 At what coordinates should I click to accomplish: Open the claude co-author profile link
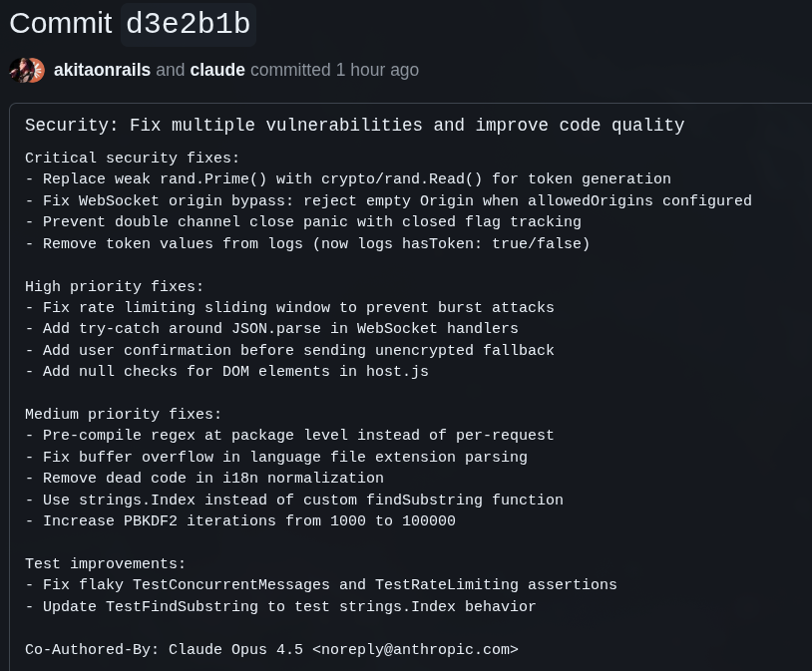(x=217, y=70)
